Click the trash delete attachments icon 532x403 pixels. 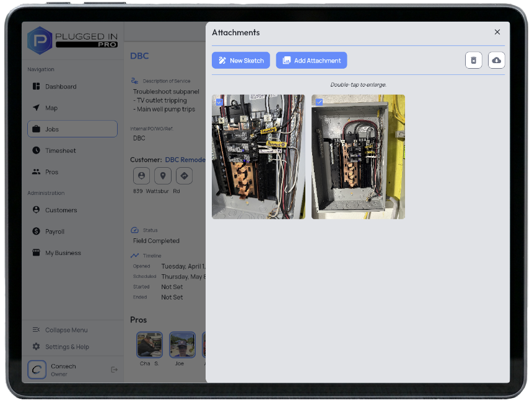pos(473,60)
